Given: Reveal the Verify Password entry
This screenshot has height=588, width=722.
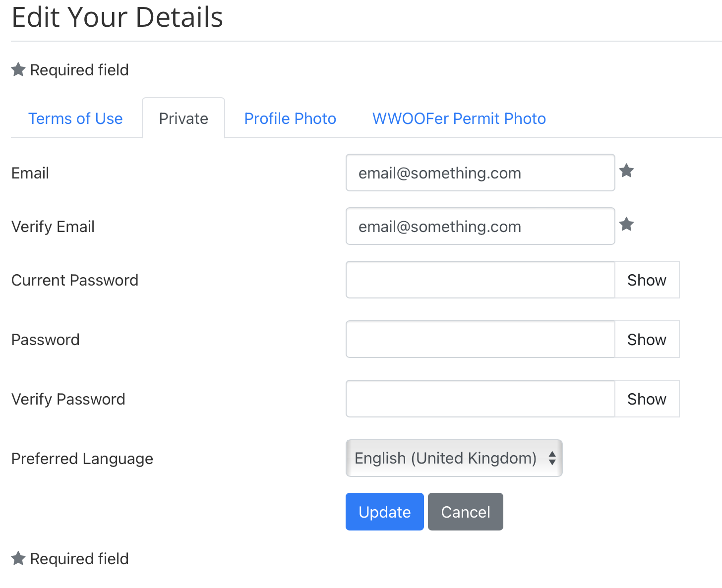Looking at the screenshot, I should tap(647, 399).
